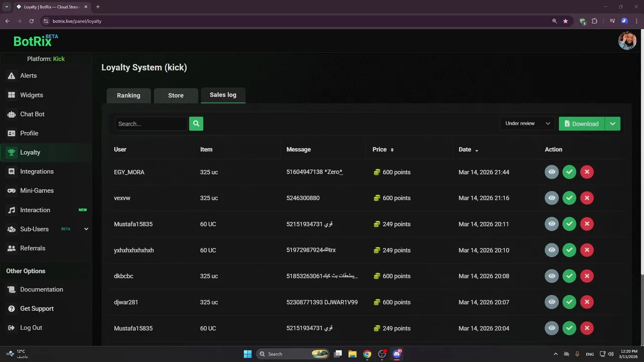Image resolution: width=644 pixels, height=362 pixels.
Task: Click Get Support
Action: 37,309
